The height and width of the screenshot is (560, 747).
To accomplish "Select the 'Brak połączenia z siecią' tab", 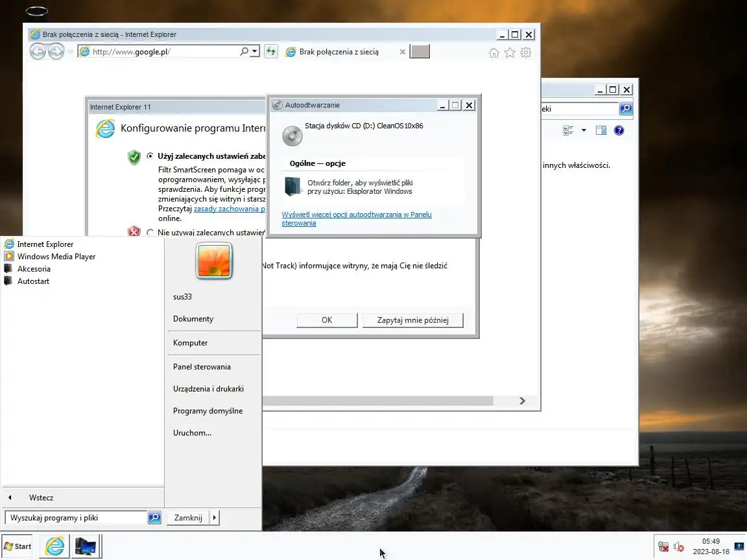I will coord(338,52).
